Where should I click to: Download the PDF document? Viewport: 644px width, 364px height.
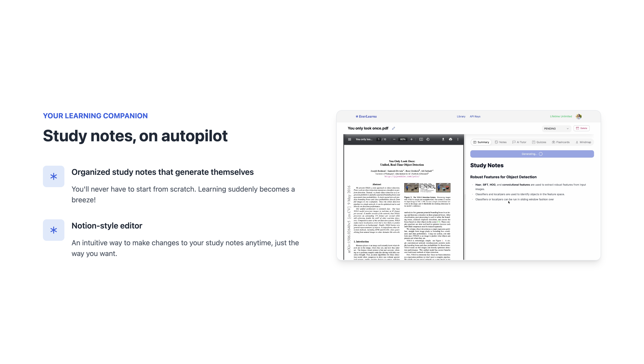(x=443, y=139)
